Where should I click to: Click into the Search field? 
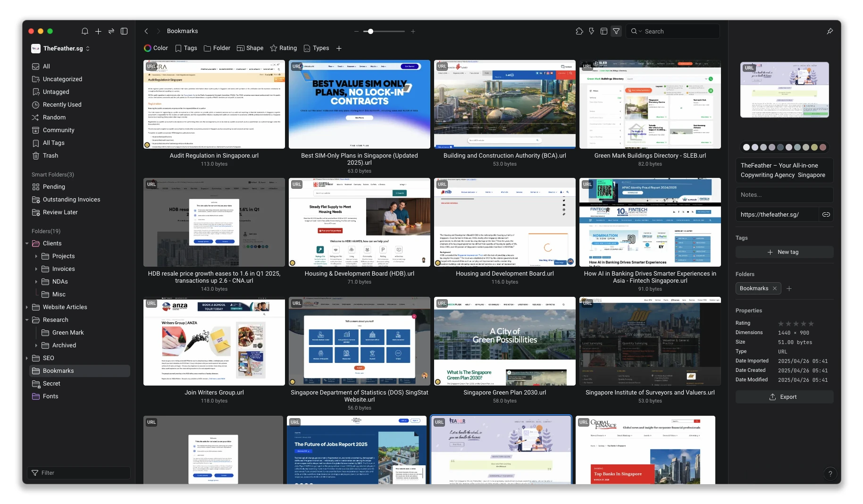point(673,31)
